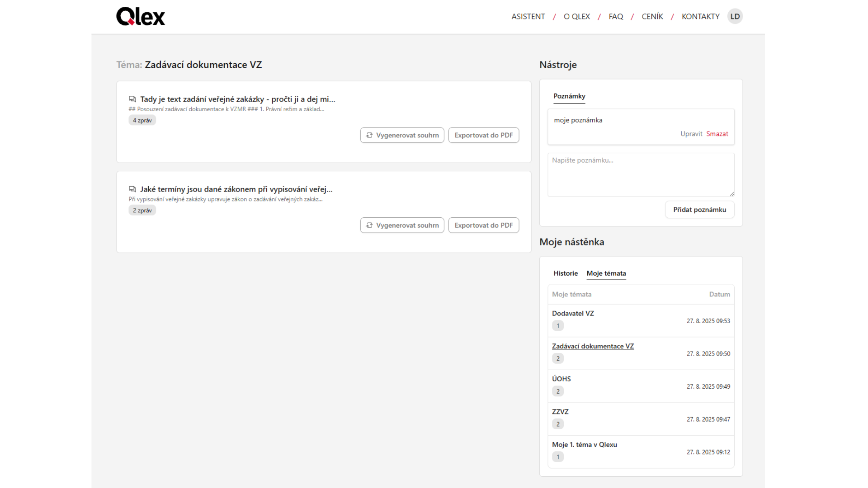
Task: Focus the 'Napište poznámku...' text area
Action: pos(641,174)
